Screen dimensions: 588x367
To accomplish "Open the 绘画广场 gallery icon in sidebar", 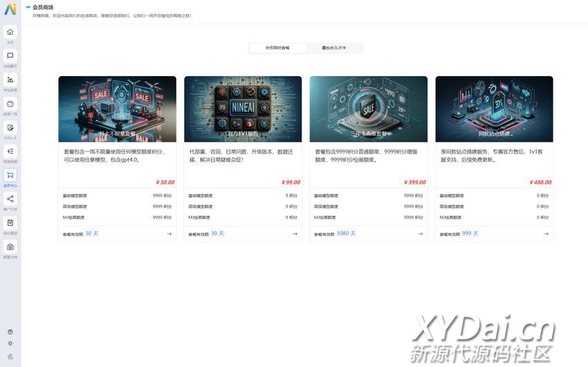I will pyautogui.click(x=10, y=104).
